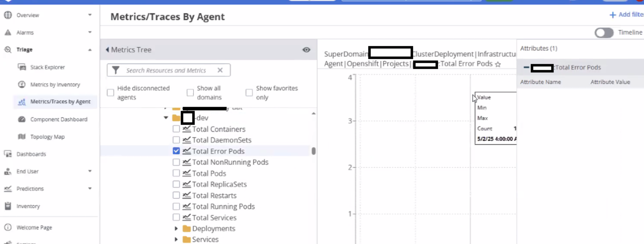Open Stack Explorer from the sidebar
The width and height of the screenshot is (644, 244).
[x=47, y=67]
